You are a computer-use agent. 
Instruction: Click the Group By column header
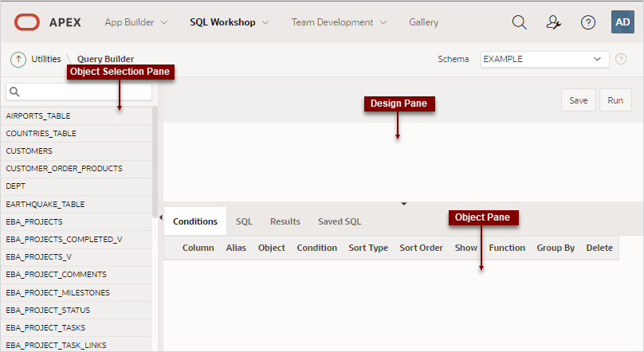pyautogui.click(x=556, y=248)
